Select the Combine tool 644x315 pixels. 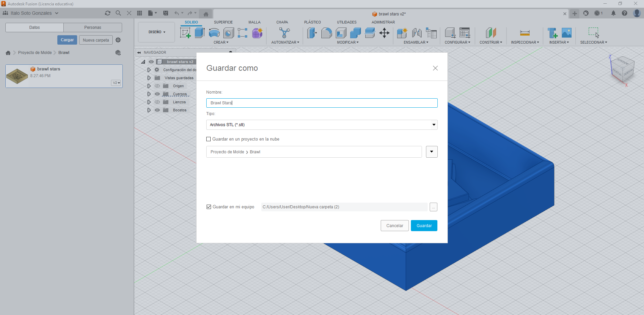click(355, 33)
